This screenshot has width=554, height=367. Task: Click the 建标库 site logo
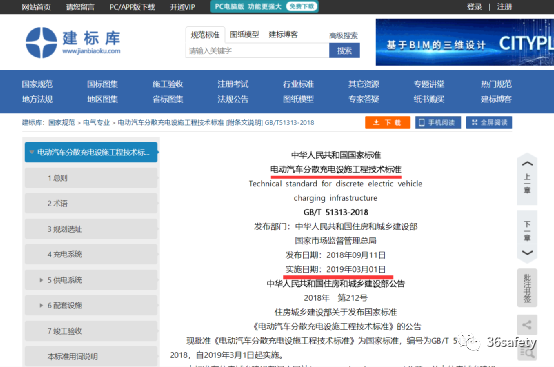[73, 42]
